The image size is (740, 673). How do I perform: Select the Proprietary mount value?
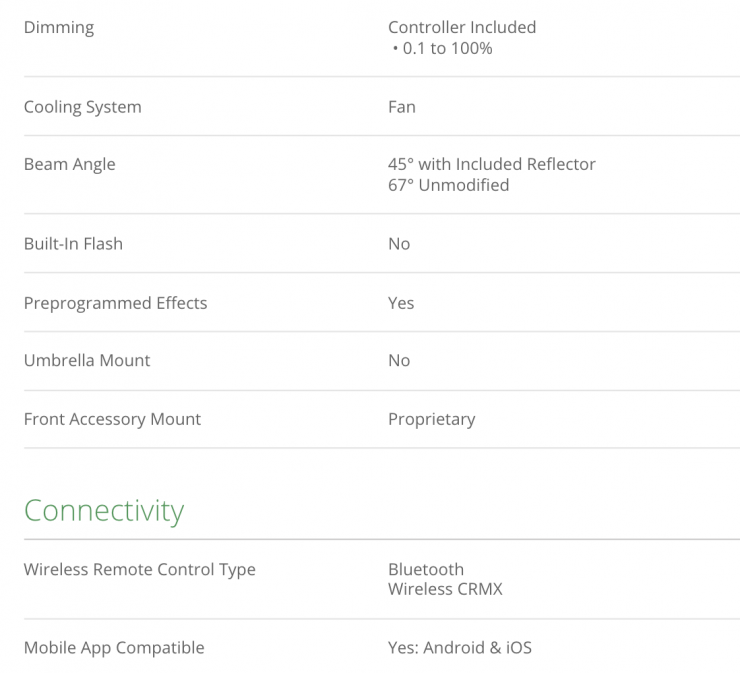click(x=432, y=420)
